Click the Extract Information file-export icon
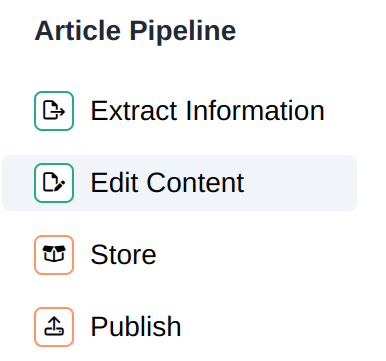 (54, 111)
